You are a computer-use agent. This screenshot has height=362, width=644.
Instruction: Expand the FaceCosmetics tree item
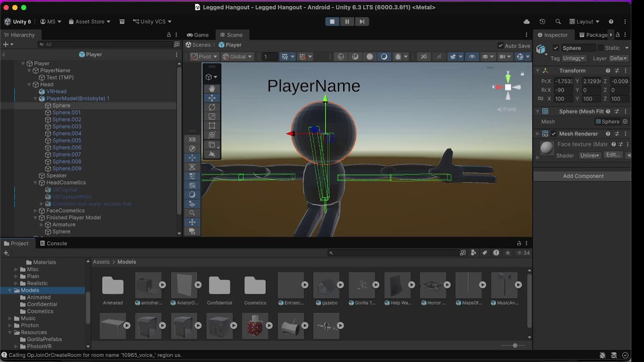pyautogui.click(x=35, y=211)
